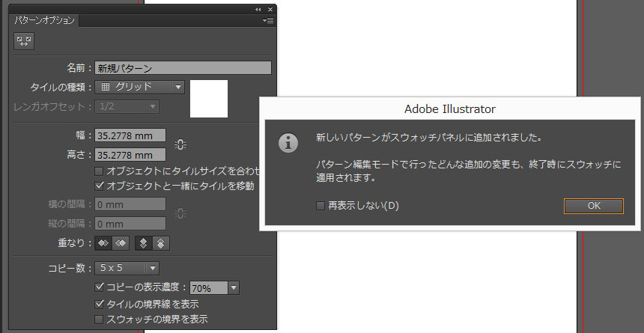The width and height of the screenshot is (644, 333).
Task: Click the 名前 field containing 新規パターン
Action: (x=183, y=68)
